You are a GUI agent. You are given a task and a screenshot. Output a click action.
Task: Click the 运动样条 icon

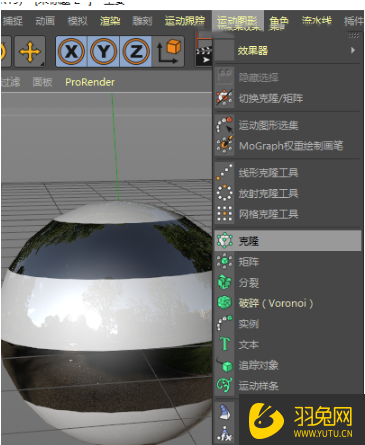pyautogui.click(x=225, y=386)
